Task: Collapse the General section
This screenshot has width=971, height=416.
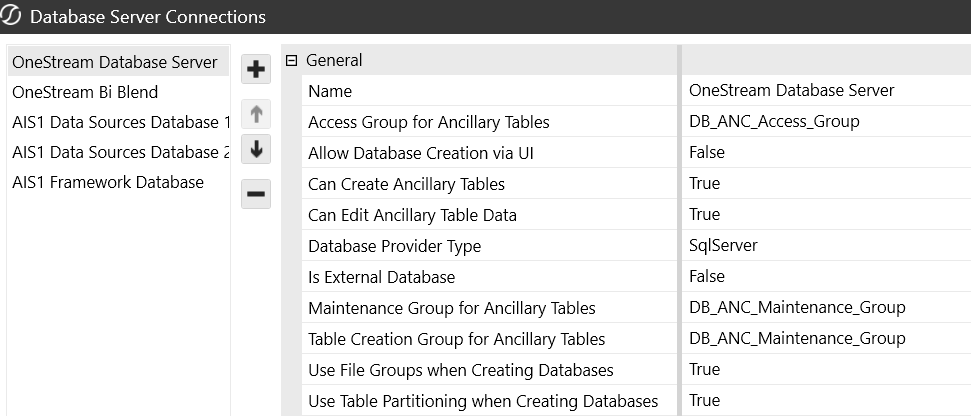Action: point(292,60)
